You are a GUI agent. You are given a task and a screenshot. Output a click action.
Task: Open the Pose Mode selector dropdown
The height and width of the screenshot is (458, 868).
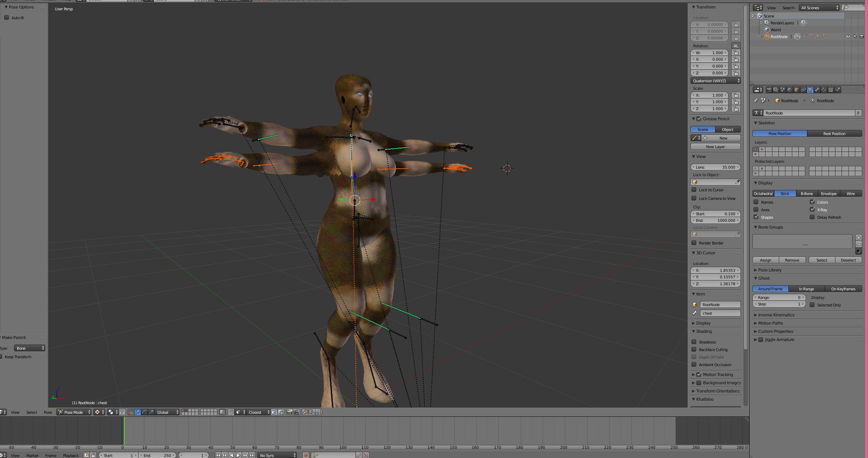tap(74, 412)
